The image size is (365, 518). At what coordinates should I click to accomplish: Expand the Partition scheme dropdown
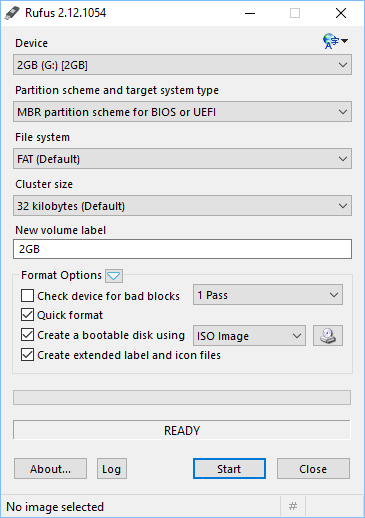182,112
